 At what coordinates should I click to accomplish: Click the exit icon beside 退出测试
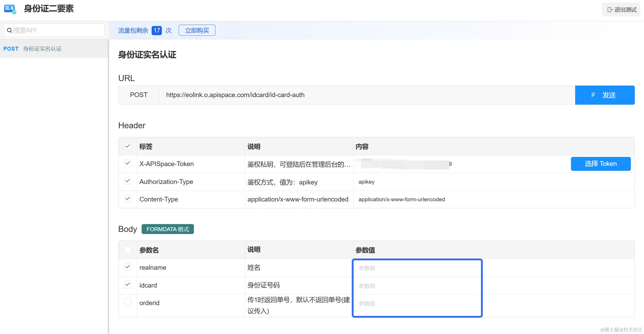point(610,10)
